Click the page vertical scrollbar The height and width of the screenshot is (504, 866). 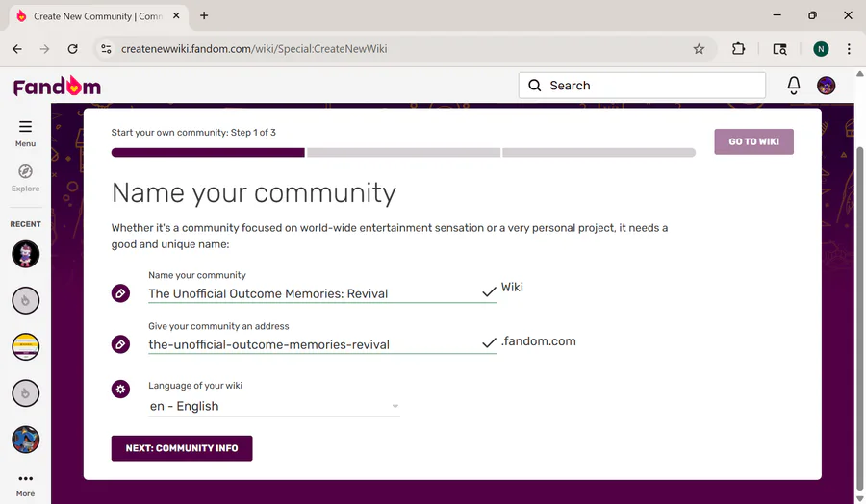[x=860, y=317]
